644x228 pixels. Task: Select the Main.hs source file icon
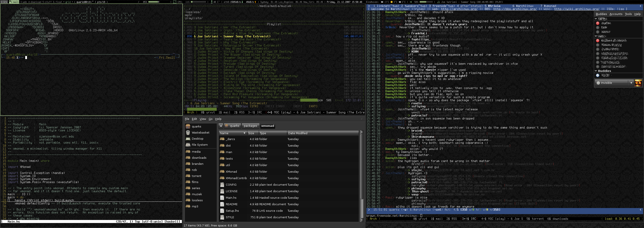pyautogui.click(x=222, y=198)
